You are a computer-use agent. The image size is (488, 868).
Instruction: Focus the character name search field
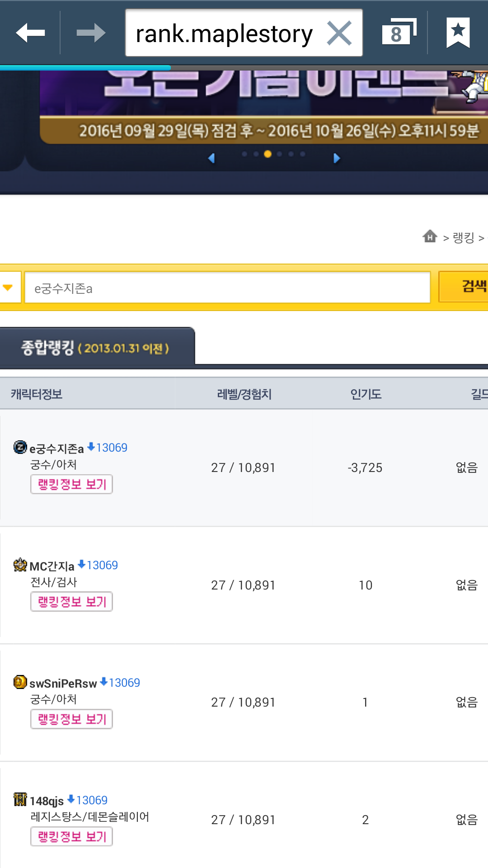tap(227, 288)
